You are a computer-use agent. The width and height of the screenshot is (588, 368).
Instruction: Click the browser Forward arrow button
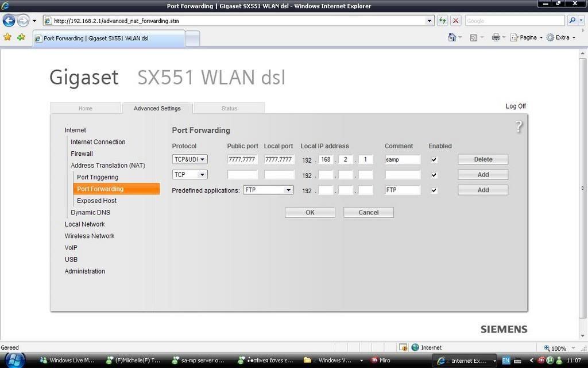[x=23, y=21]
